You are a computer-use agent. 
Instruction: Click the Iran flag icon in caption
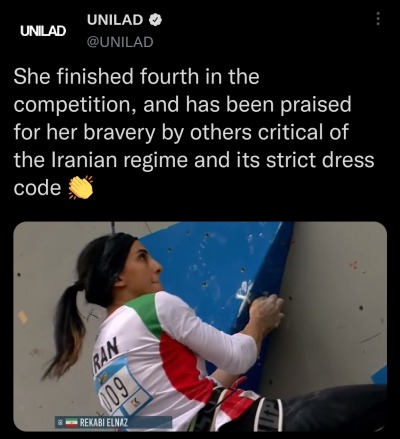(x=71, y=423)
